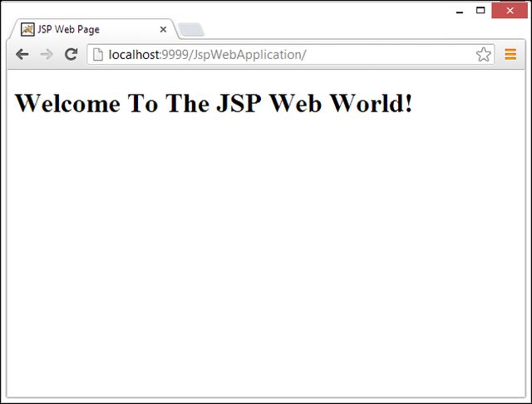
Task: Focus the address bar showing localhost:9999/JspWebApplication/
Action: 291,54
